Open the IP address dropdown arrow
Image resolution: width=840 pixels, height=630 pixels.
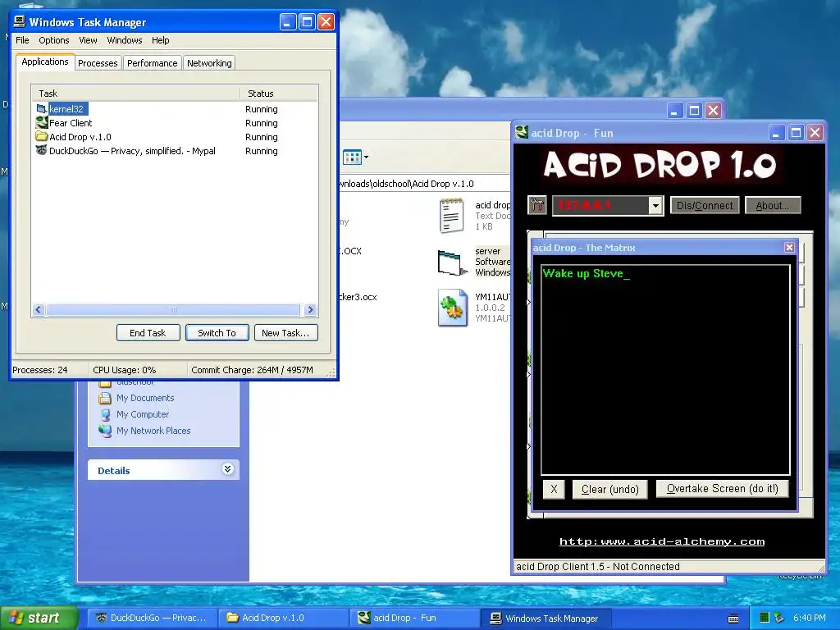pos(655,206)
